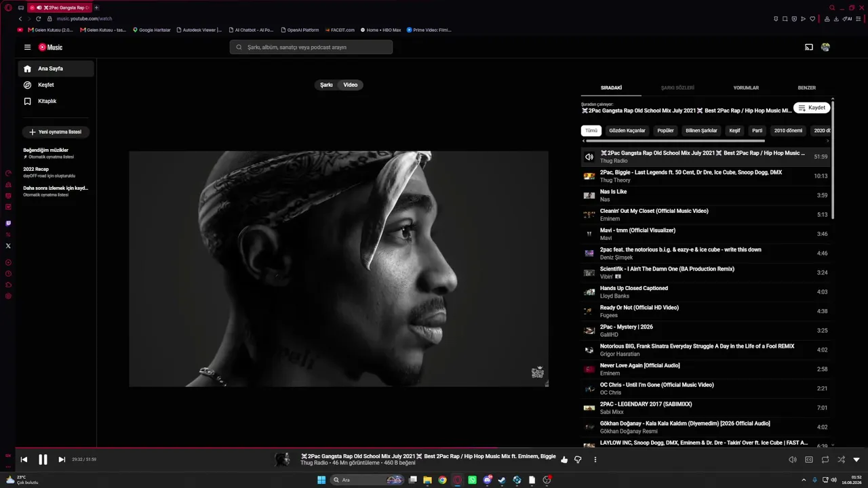Toggle repeat mode
Image resolution: width=868 pixels, height=488 pixels.
(x=825, y=460)
